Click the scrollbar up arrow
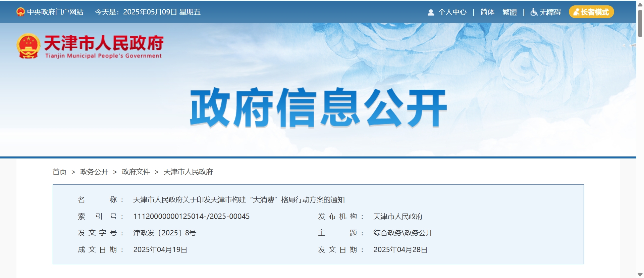Screen dimensions: 644x278 (x=640, y=3)
